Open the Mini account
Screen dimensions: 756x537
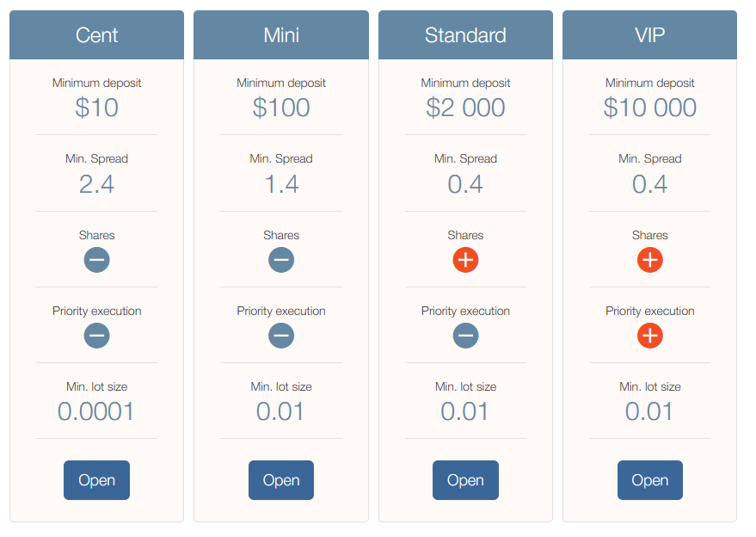[281, 480]
